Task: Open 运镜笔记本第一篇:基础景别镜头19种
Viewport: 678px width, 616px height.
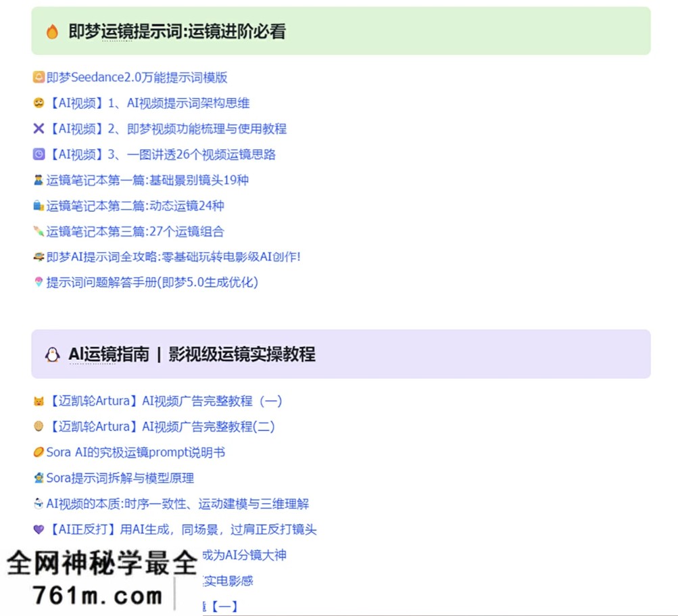Action: pyautogui.click(x=147, y=180)
